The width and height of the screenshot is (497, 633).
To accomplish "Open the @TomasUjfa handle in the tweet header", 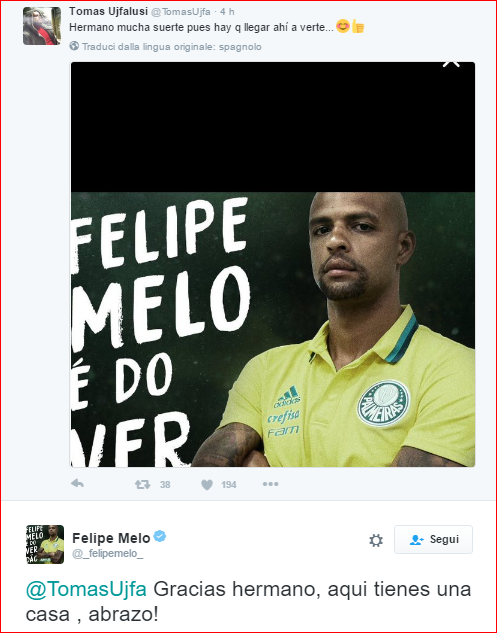I will pos(180,12).
